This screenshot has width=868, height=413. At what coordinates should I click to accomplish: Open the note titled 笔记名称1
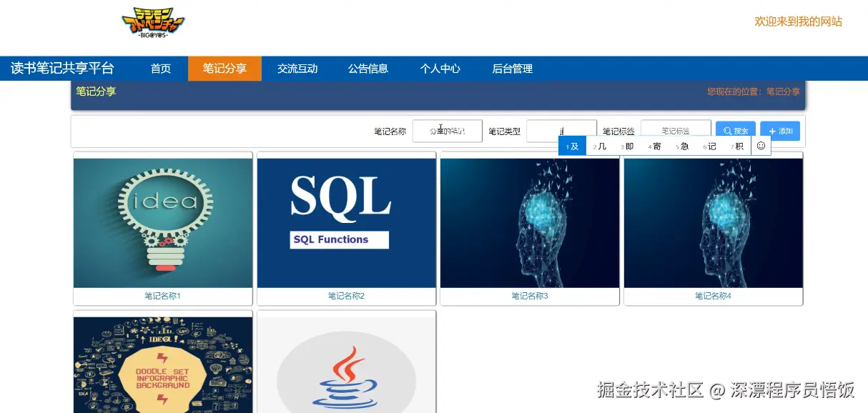point(162,295)
